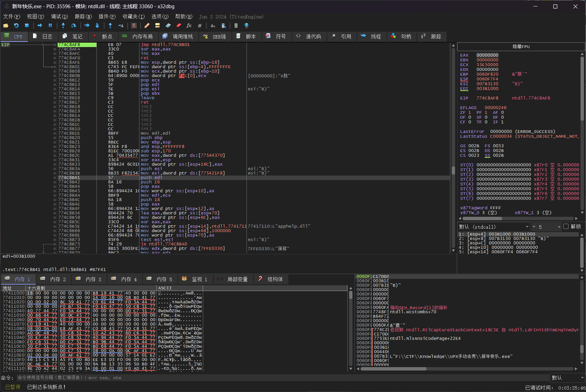586x392 pixels.
Task: Toggle the CF flag value
Action: 469,122
